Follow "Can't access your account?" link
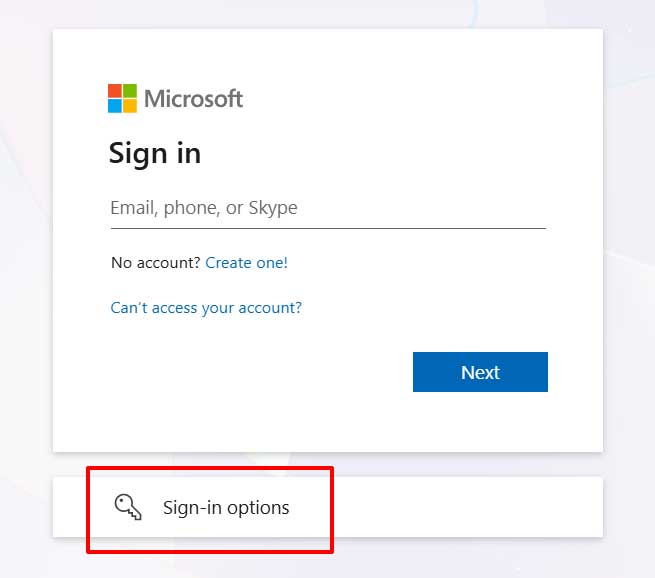Screen dimensions: 655x578 point(206,307)
